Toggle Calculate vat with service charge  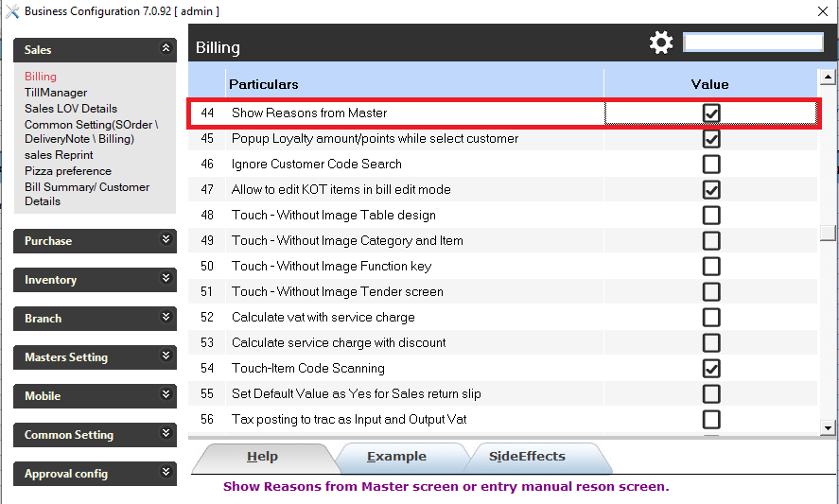click(x=711, y=317)
